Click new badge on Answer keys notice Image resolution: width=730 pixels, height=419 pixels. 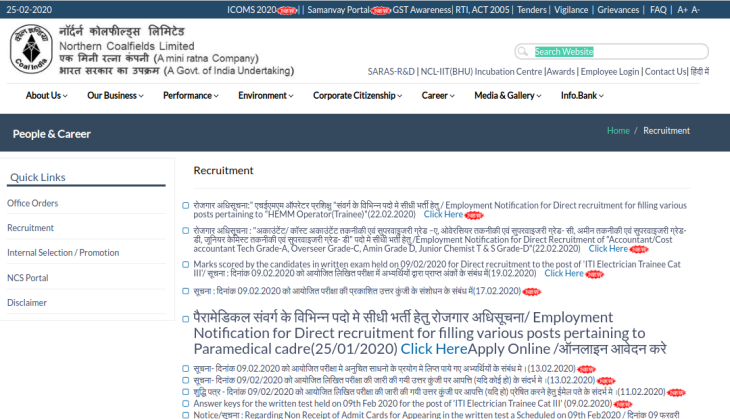pyautogui.click(x=623, y=404)
